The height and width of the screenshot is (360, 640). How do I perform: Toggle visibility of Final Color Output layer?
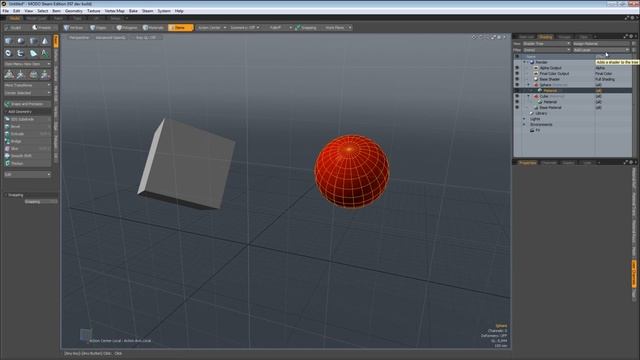pyautogui.click(x=517, y=73)
